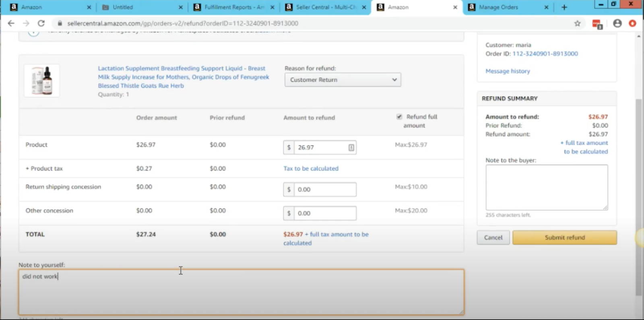
Task: Close the Untitled tab
Action: tap(180, 7)
